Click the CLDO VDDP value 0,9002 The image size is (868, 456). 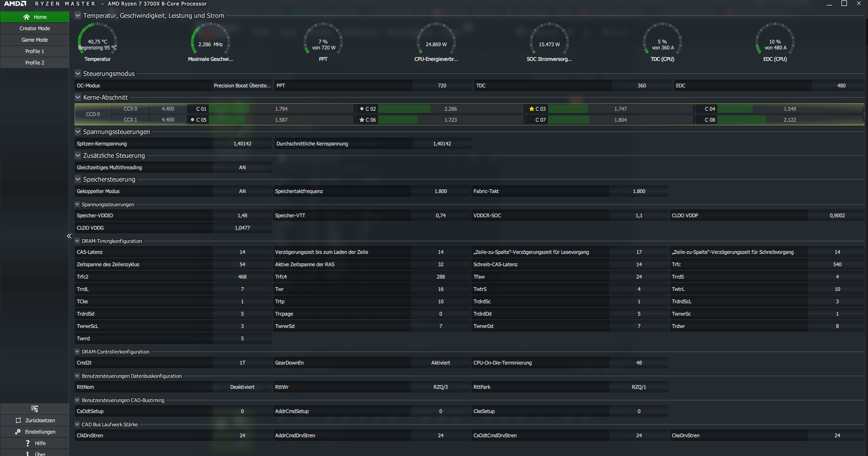pos(837,215)
